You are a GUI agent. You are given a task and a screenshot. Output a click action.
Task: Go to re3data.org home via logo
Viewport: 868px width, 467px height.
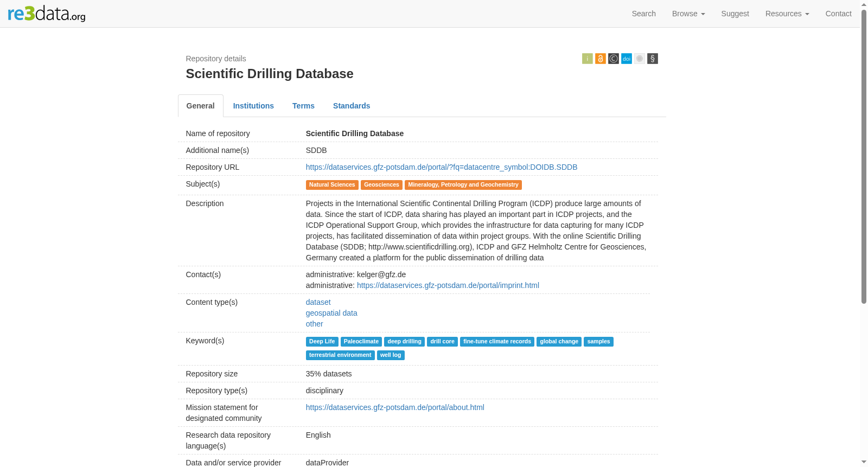(x=47, y=14)
